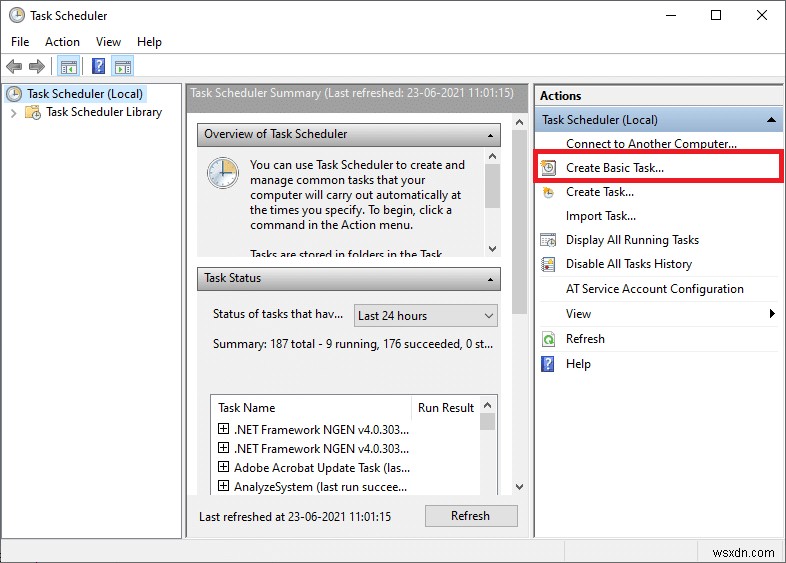Click the large clock icon in Overview

[223, 173]
